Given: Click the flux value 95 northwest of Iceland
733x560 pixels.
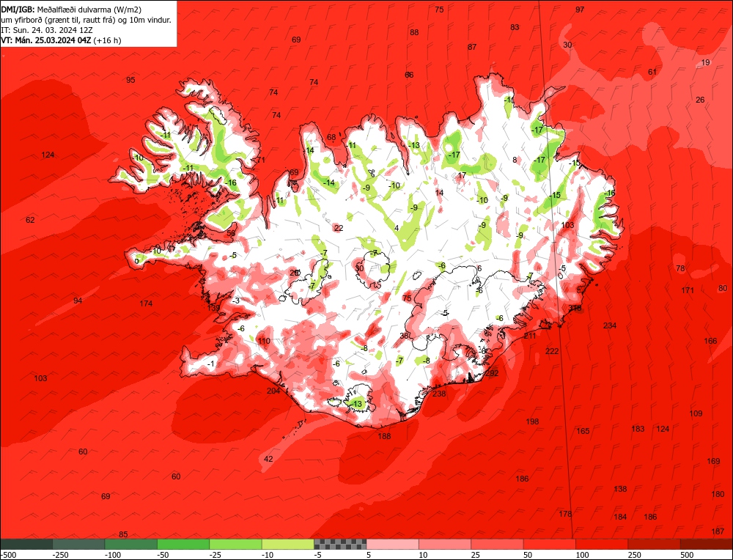Looking at the screenshot, I should (x=130, y=80).
